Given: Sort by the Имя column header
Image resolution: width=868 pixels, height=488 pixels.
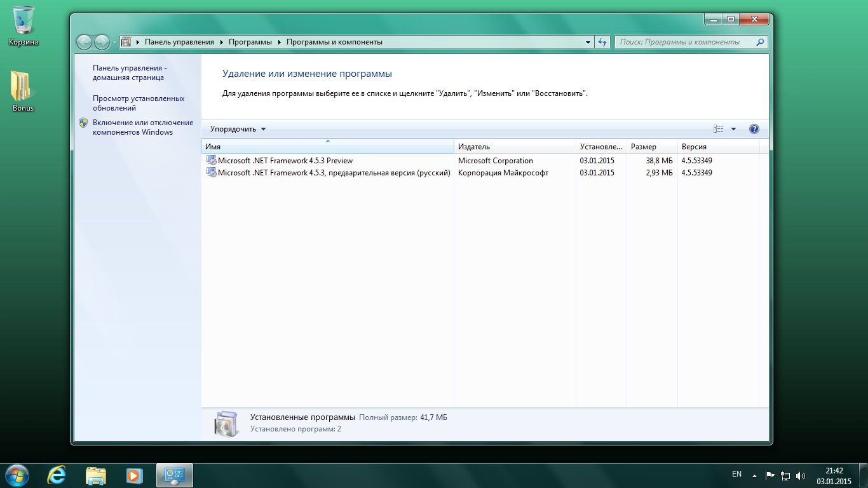Looking at the screenshot, I should coord(328,146).
